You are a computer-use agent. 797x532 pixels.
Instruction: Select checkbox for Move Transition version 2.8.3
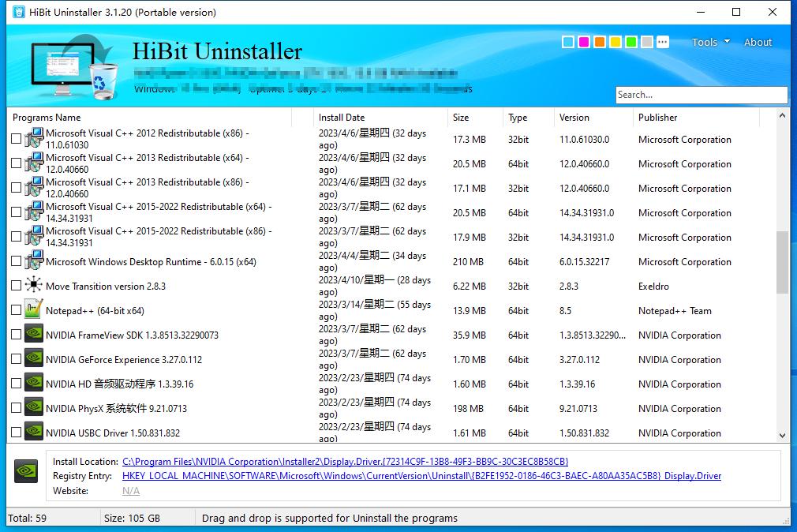(x=17, y=287)
